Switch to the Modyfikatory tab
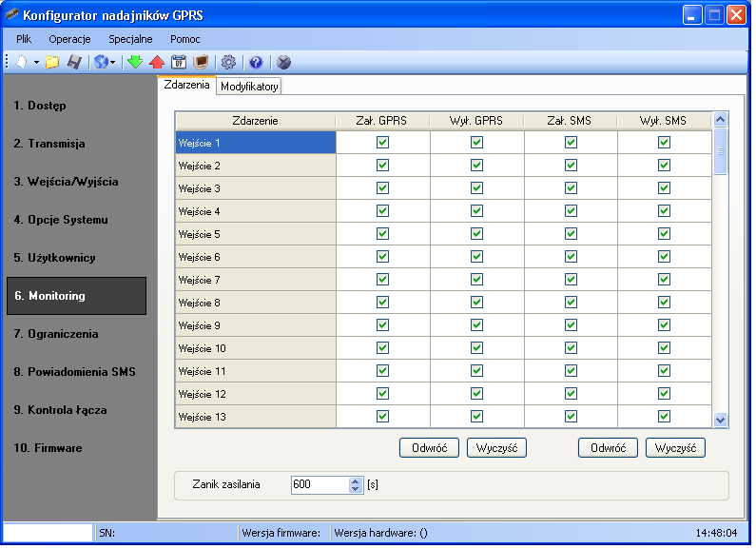The width and height of the screenshot is (756, 549). (249, 87)
